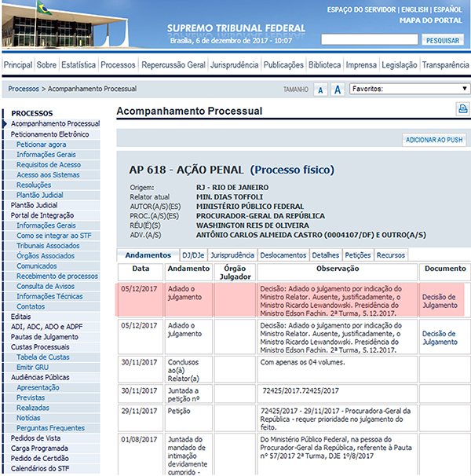The width and height of the screenshot is (471, 476).
Task: Open the Legislação menu
Action: 399,64
